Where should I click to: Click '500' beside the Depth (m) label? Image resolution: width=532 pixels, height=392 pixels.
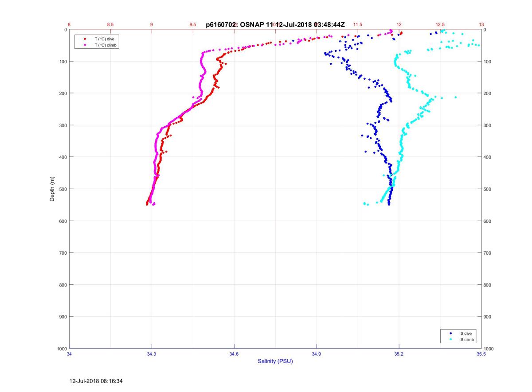(x=63, y=189)
